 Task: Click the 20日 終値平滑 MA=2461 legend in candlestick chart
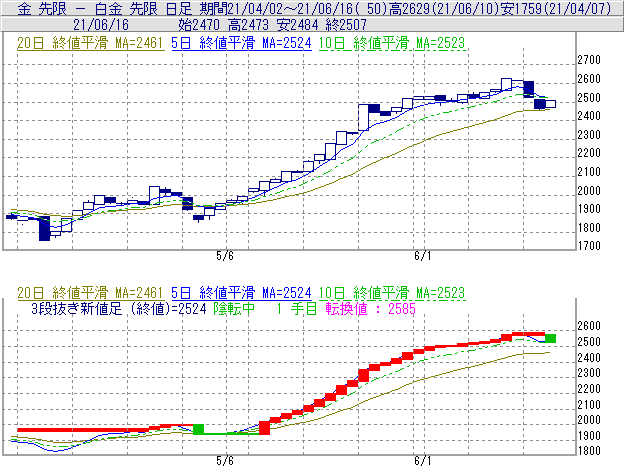pos(90,43)
